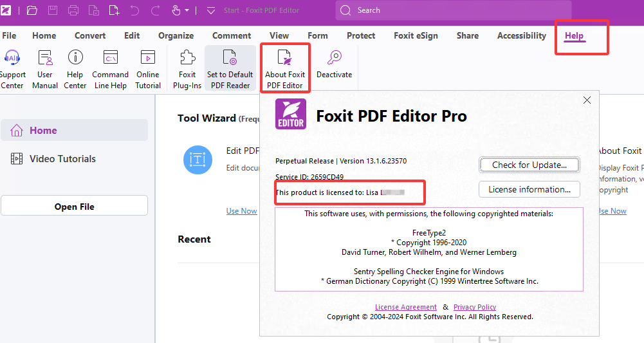Open the Hand tool dropdown arrow
644x343 pixels.
click(187, 10)
